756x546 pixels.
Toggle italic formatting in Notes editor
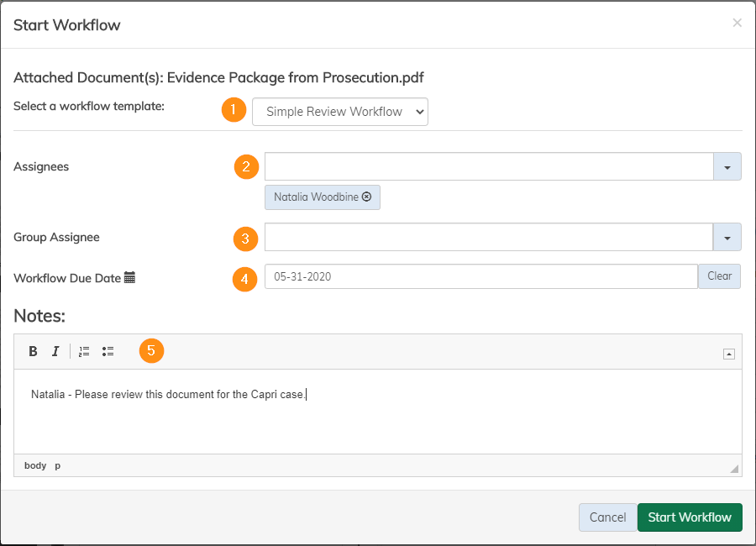[x=55, y=351]
